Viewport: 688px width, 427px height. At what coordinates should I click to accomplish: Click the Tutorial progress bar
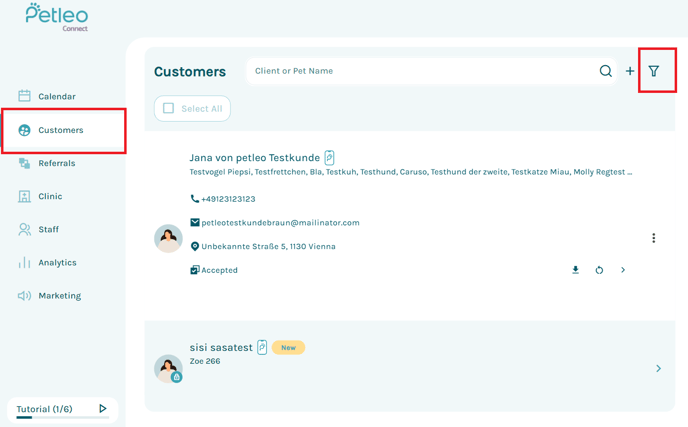tap(63, 417)
